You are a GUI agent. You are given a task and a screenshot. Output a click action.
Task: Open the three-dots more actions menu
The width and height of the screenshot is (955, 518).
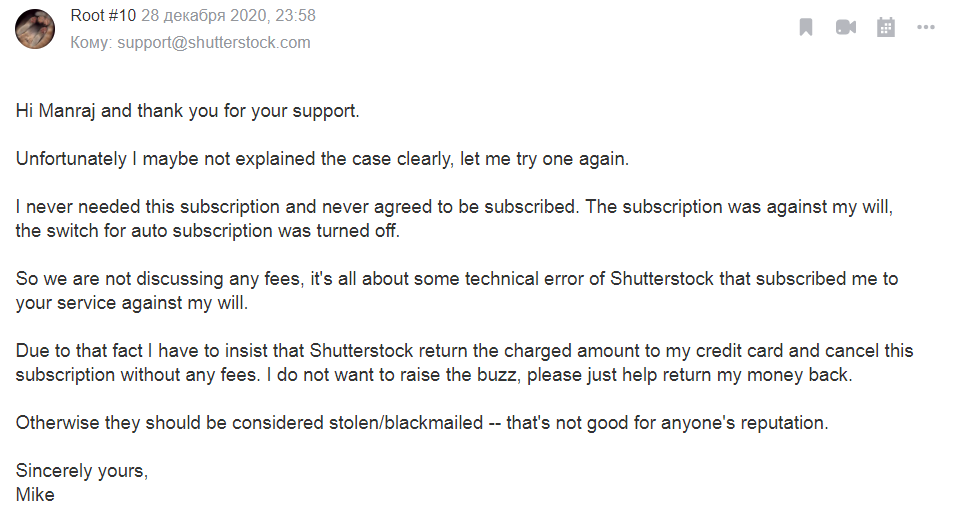[x=926, y=27]
